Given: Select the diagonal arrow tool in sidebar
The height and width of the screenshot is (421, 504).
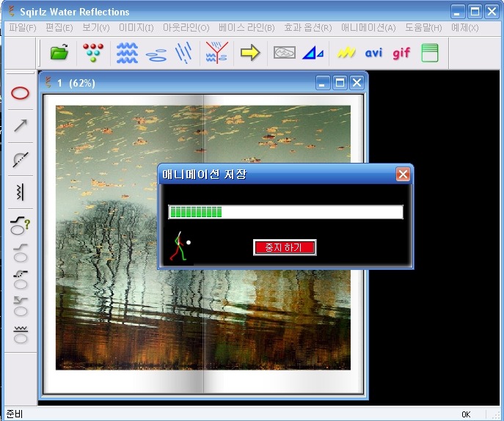Looking at the screenshot, I should [21, 125].
